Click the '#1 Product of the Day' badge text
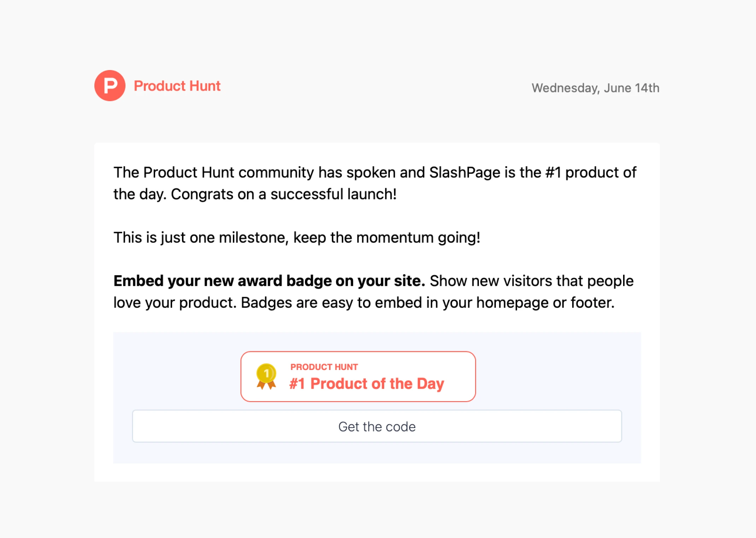The width and height of the screenshot is (756, 538). pos(366,384)
